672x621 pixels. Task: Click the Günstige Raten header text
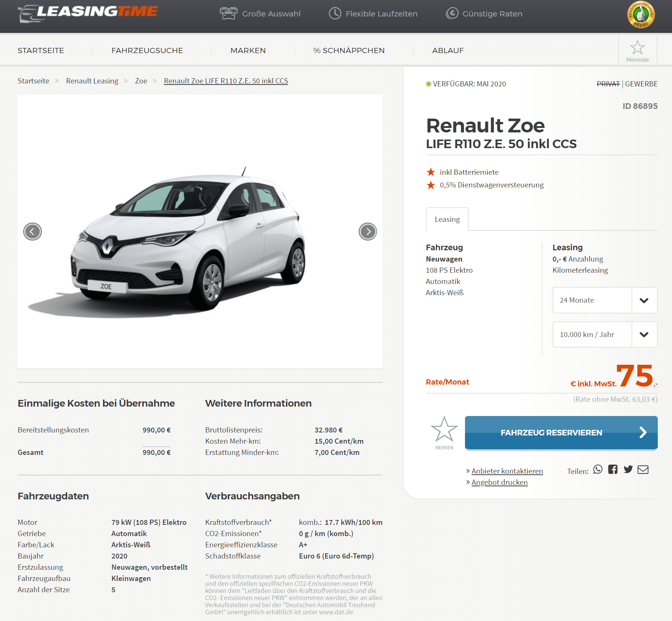pos(492,14)
